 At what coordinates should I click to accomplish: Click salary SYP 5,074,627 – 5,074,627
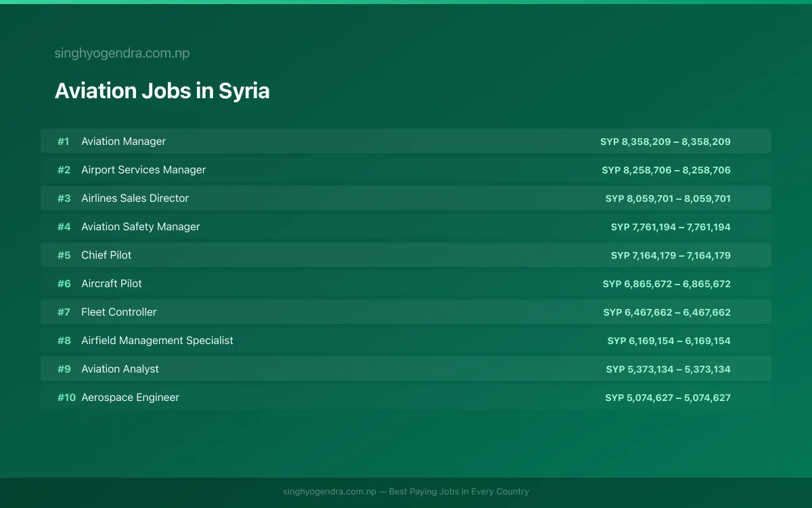(x=668, y=398)
